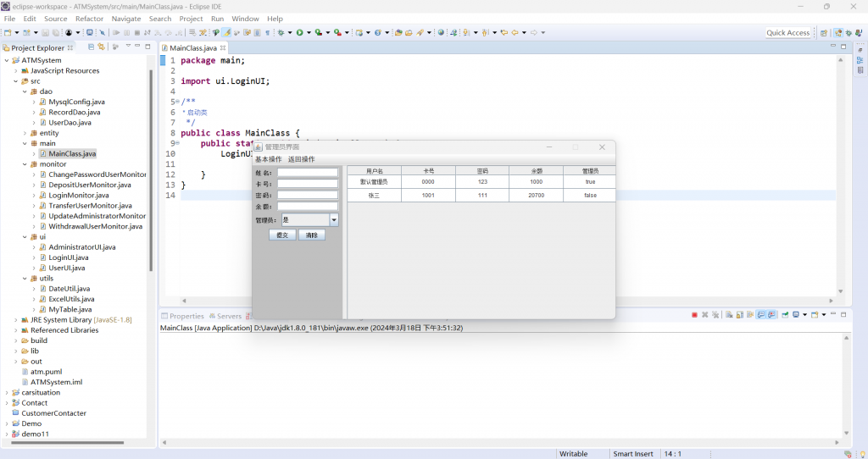This screenshot has width=868, height=459.
Task: Click the 清除 clear button
Action: [311, 235]
